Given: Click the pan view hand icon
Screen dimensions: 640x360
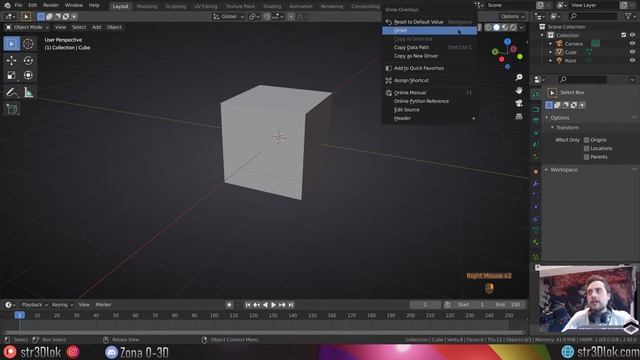Looking at the screenshot, I should pos(519,90).
